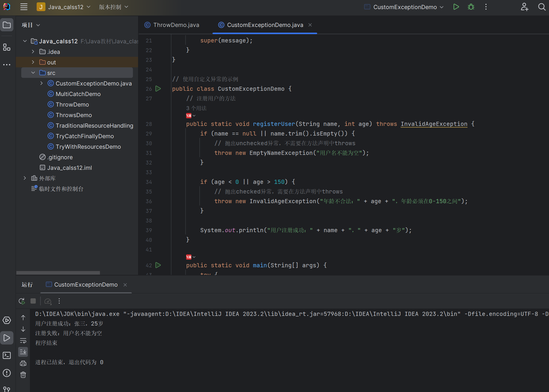This screenshot has height=392, width=549.
Task: Open TryCatchFinallyDemo in the project tree
Action: [x=85, y=136]
